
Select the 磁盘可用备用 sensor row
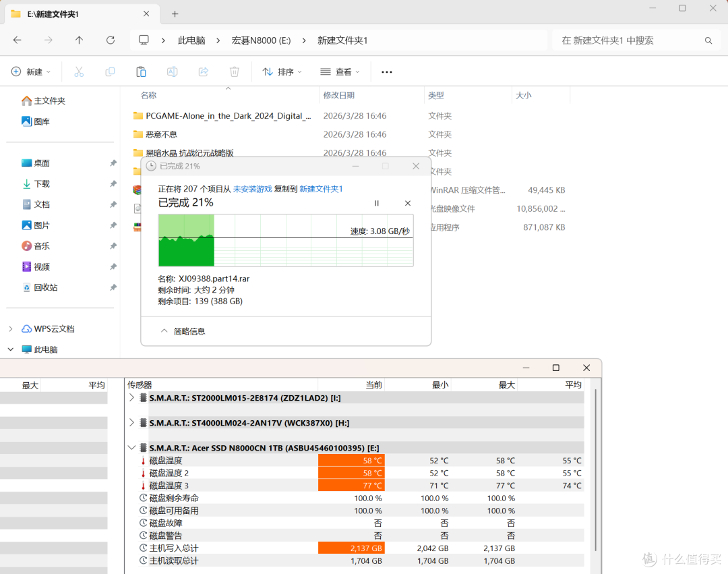click(355, 511)
